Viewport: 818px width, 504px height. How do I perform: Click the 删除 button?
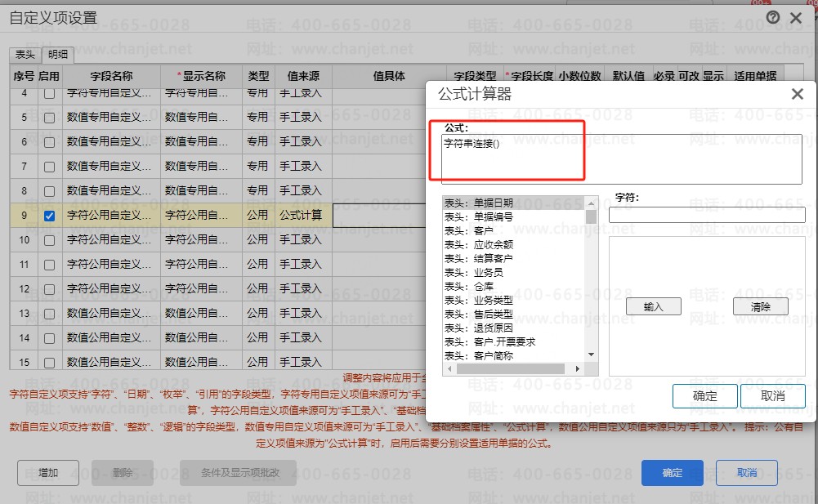point(123,473)
